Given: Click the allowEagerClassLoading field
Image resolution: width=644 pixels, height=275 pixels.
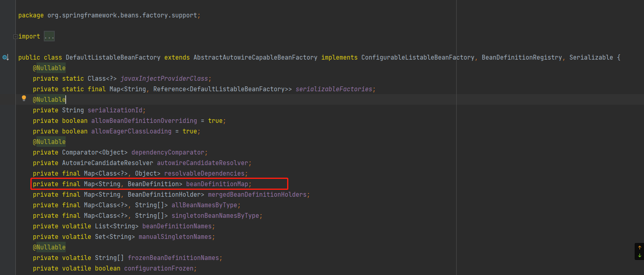Looking at the screenshot, I should click(x=131, y=131).
